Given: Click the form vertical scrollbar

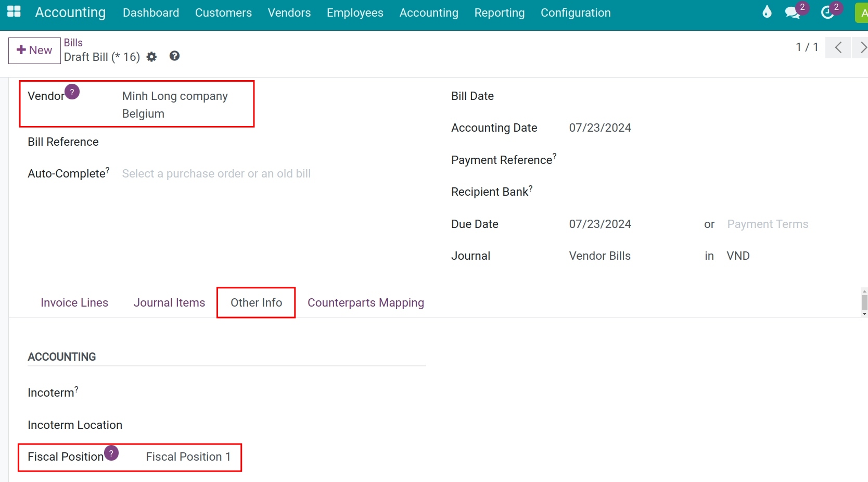Looking at the screenshot, I should tap(864, 302).
